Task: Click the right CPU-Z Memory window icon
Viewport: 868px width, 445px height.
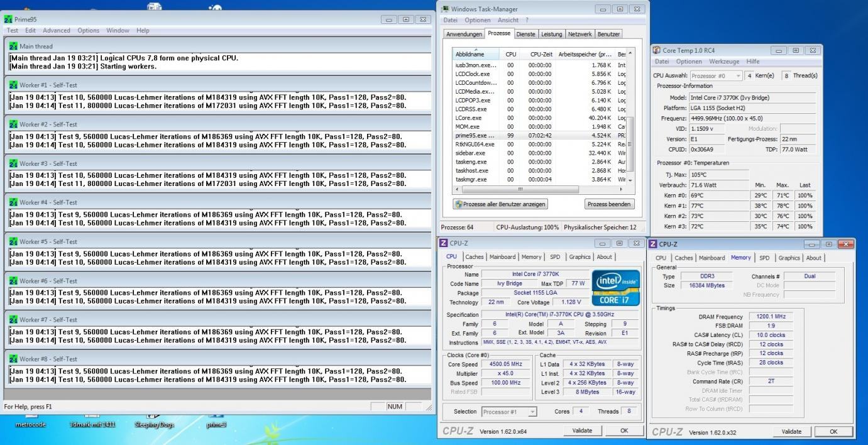Action: click(654, 244)
